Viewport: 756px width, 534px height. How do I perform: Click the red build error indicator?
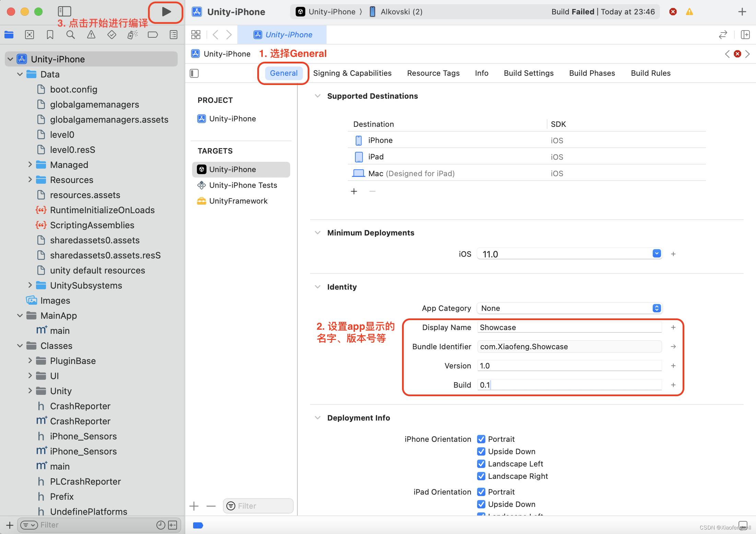[673, 12]
